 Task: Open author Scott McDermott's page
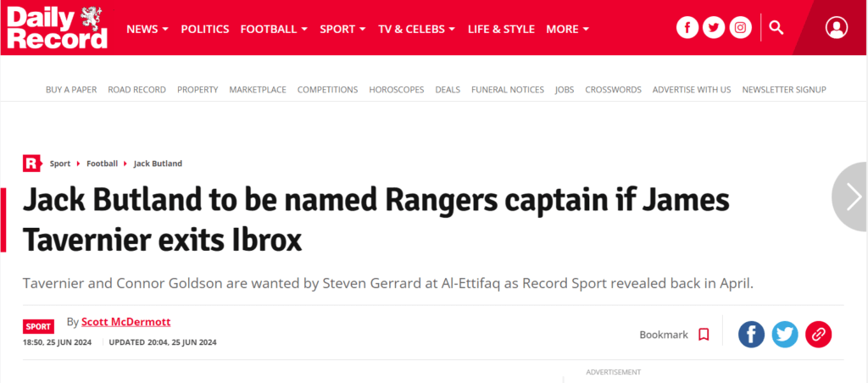125,322
